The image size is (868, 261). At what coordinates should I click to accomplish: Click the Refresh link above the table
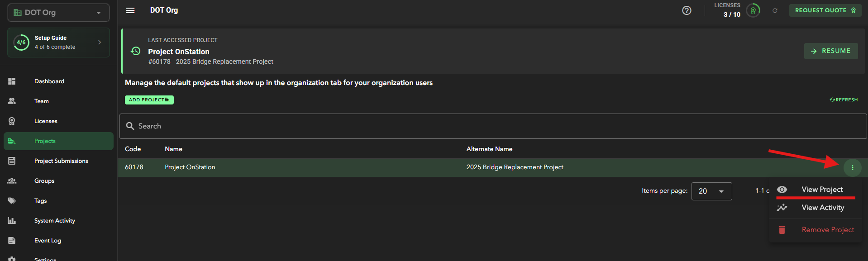[844, 100]
